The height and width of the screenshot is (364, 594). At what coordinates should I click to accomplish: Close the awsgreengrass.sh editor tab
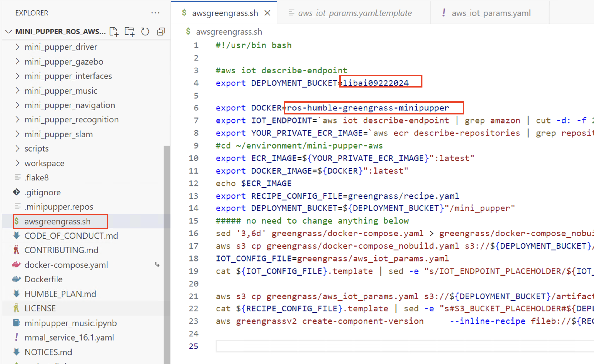[267, 13]
